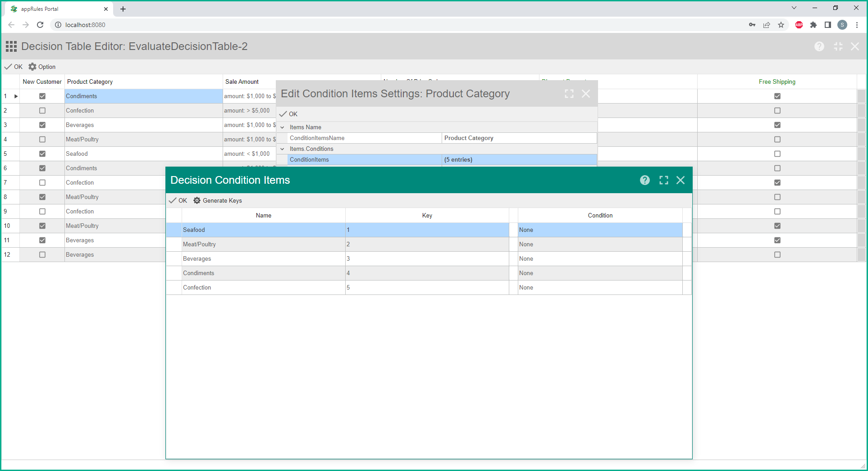Uncheck Free Shipping in row 7
The height and width of the screenshot is (471, 868).
pos(777,182)
